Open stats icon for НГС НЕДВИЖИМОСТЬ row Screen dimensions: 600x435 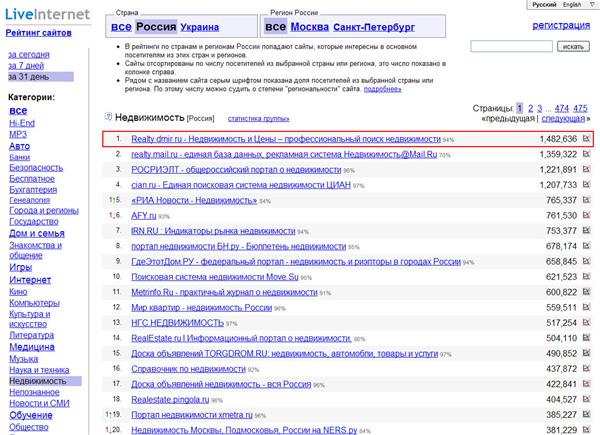(x=586, y=322)
